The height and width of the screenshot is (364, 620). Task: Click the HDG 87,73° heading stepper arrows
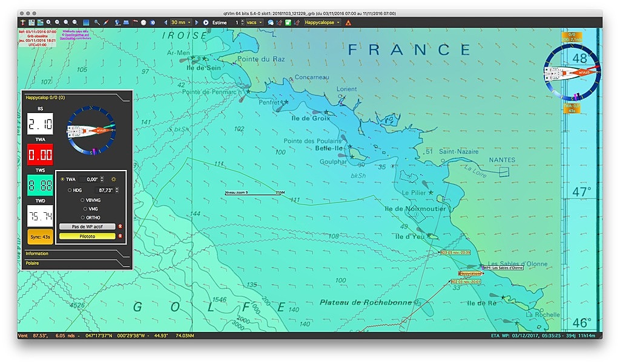tap(117, 190)
